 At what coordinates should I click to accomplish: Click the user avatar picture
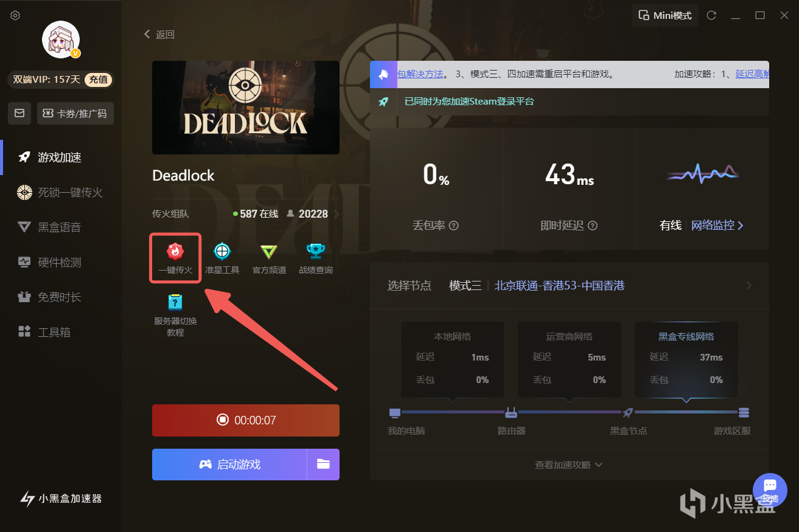click(x=60, y=40)
